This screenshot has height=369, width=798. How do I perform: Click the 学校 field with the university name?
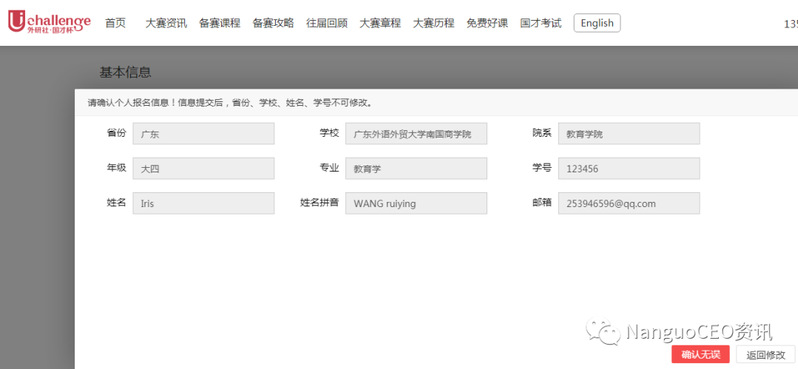pyautogui.click(x=416, y=133)
